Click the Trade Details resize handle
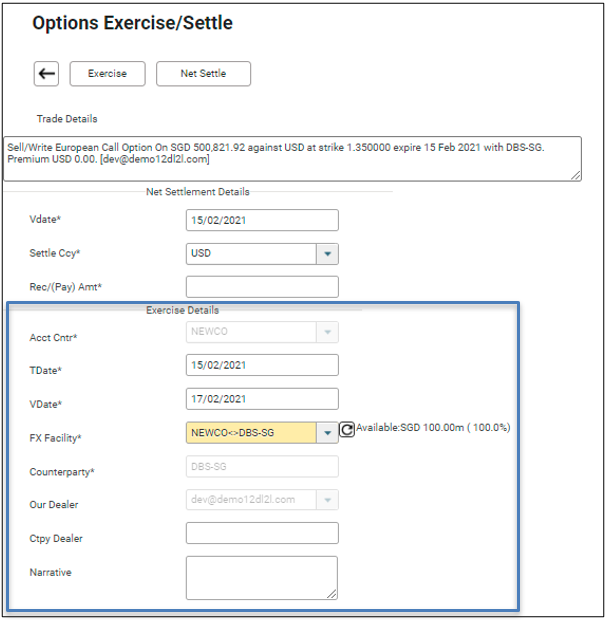Image resolution: width=607 pixels, height=620 pixels. pos(575,175)
